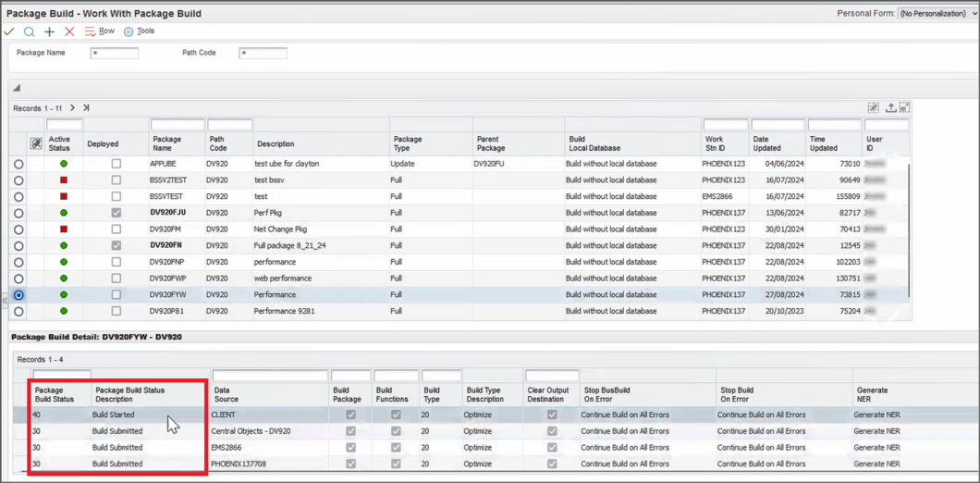Click the Row exit list icon
The width and height of the screenshot is (980, 483).
pos(90,31)
